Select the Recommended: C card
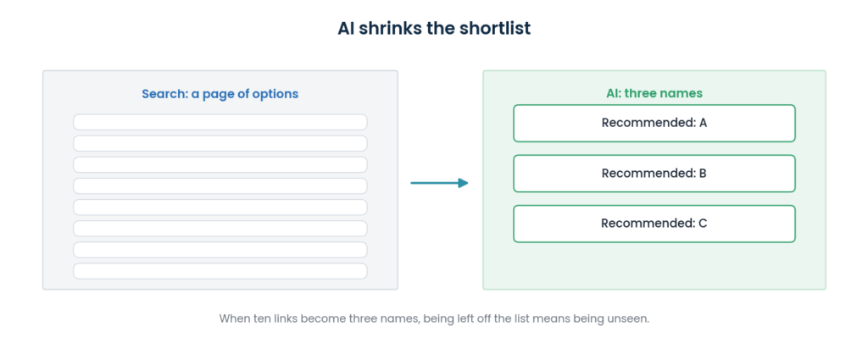This screenshot has width=868, height=343. coord(654,224)
